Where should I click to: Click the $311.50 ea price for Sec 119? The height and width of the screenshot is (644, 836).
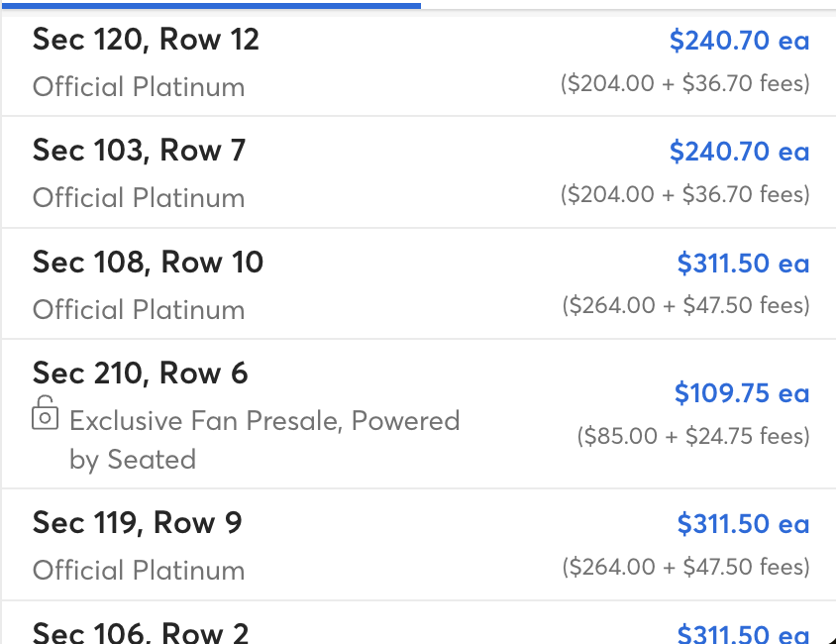tap(743, 524)
